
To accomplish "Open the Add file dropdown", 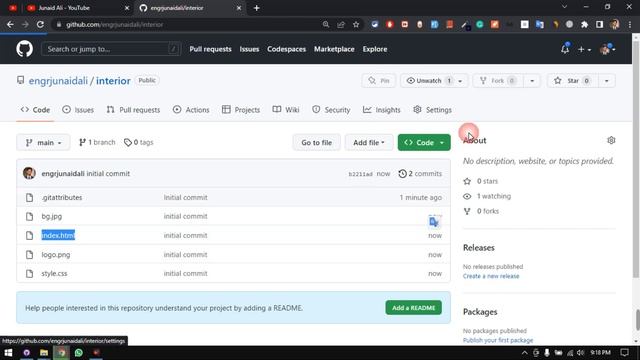I will (369, 142).
